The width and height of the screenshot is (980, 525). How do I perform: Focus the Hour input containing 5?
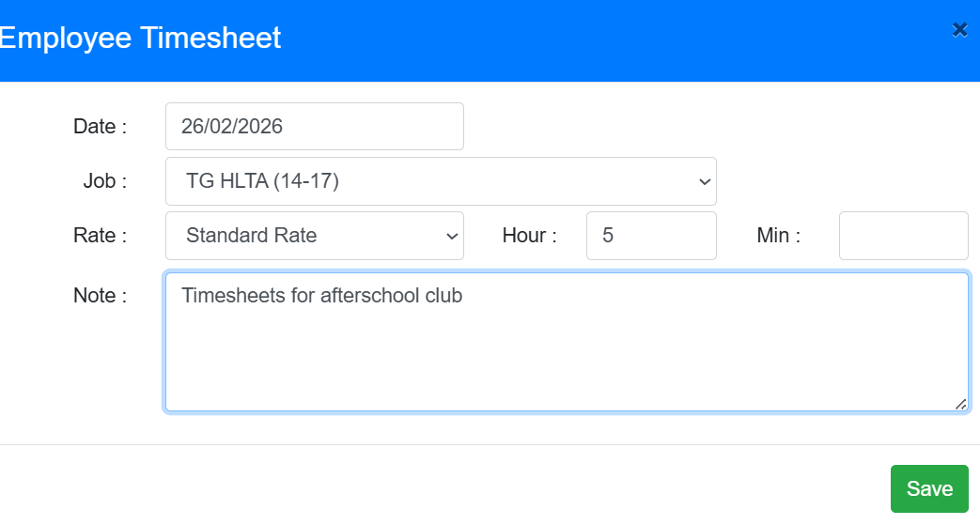650,236
